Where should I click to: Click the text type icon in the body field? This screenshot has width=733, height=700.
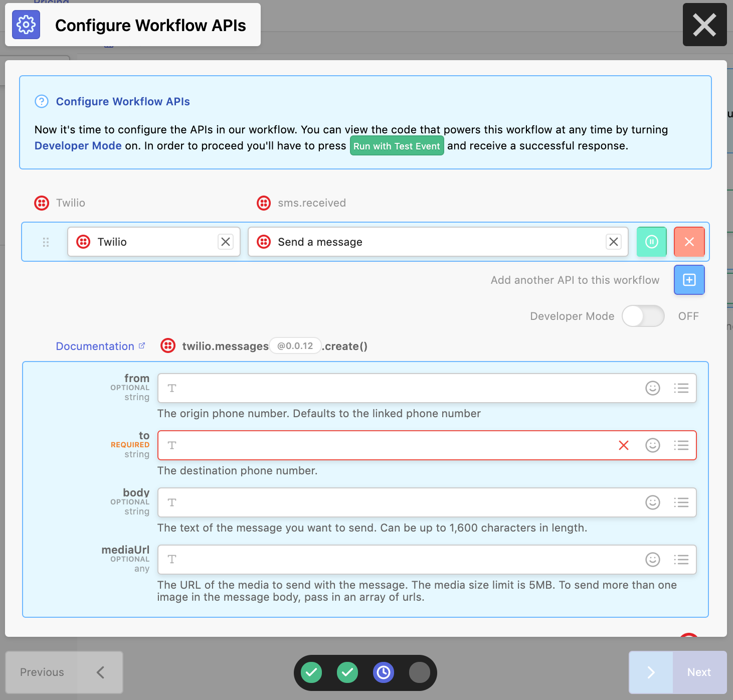(x=172, y=502)
